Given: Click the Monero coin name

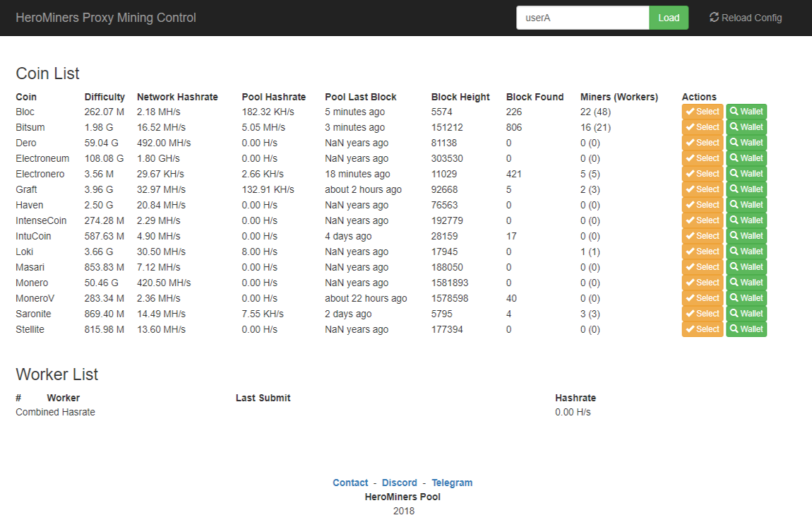Looking at the screenshot, I should 32,283.
